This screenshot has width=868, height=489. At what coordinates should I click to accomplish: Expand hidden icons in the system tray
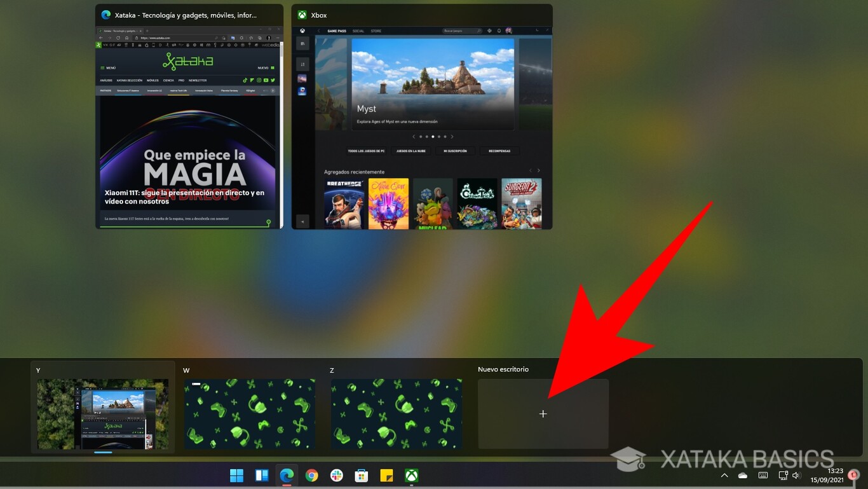tap(724, 475)
